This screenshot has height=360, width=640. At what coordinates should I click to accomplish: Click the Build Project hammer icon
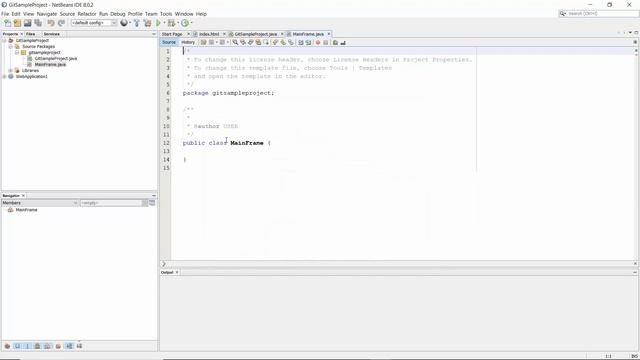(137, 23)
